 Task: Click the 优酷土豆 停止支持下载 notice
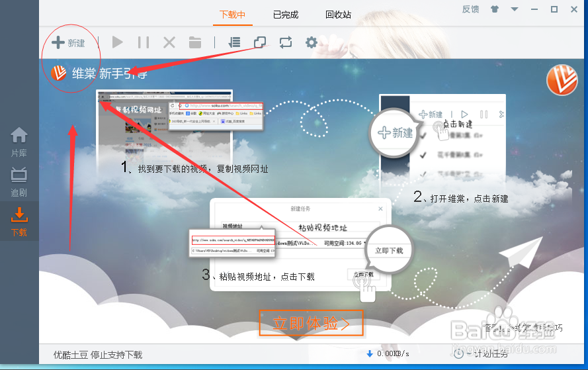click(x=98, y=355)
